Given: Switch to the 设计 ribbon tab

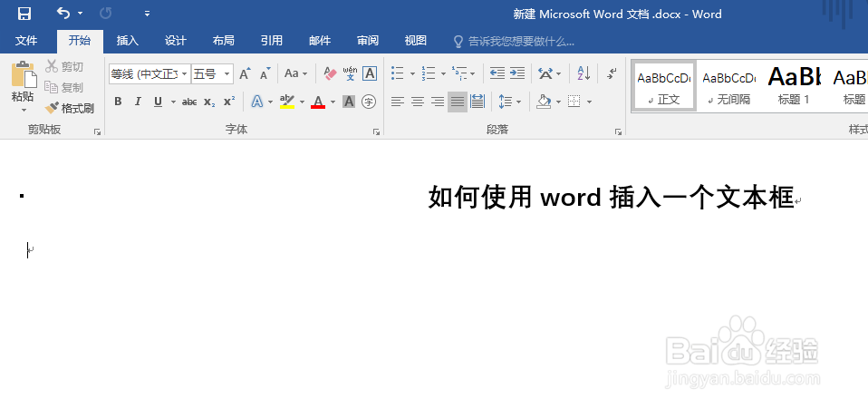Looking at the screenshot, I should point(176,41).
